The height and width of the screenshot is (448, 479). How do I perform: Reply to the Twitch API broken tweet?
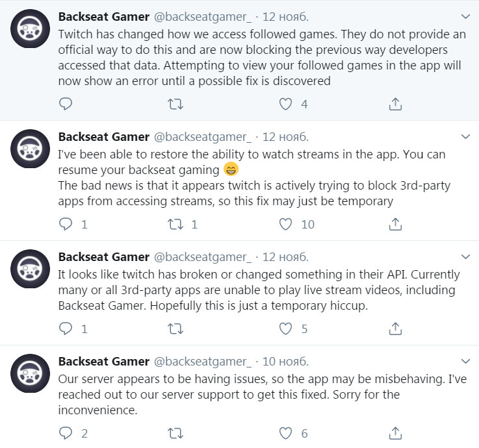pos(66,329)
